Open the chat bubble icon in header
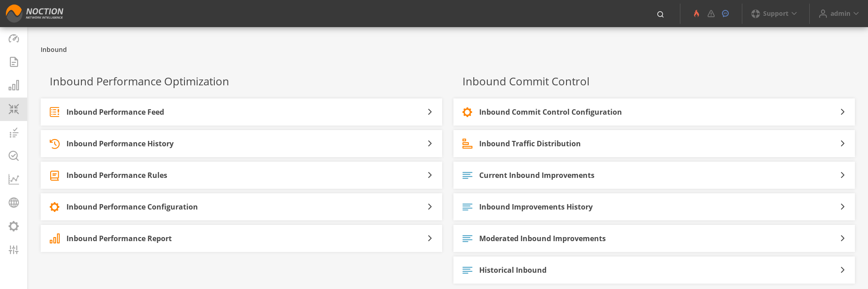868x289 pixels. [726, 14]
